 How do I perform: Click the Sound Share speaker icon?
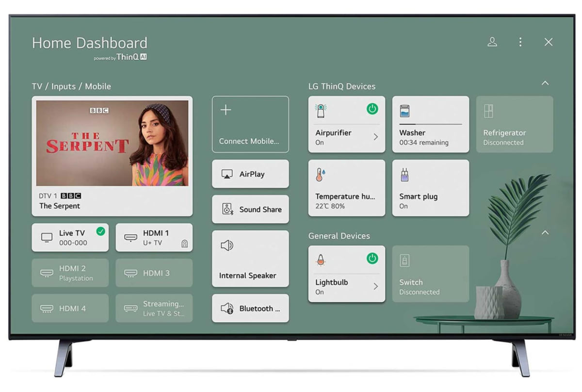point(227,210)
